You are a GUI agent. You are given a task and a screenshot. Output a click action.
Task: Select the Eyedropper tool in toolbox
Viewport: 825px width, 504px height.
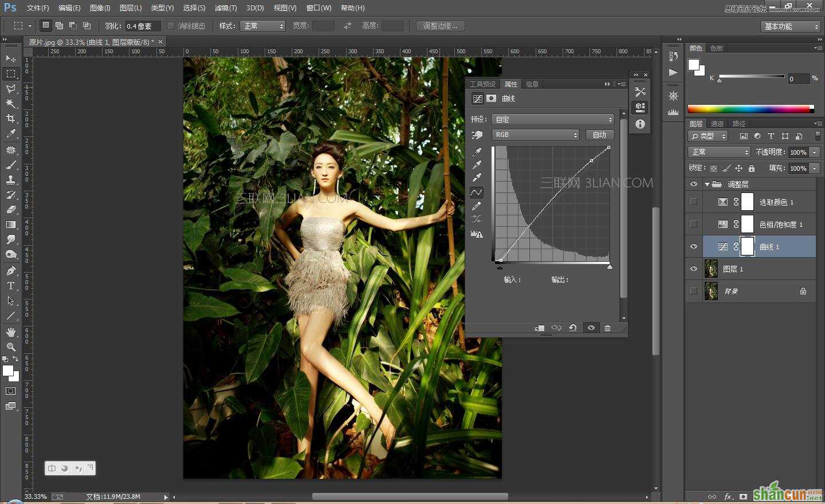coord(11,133)
